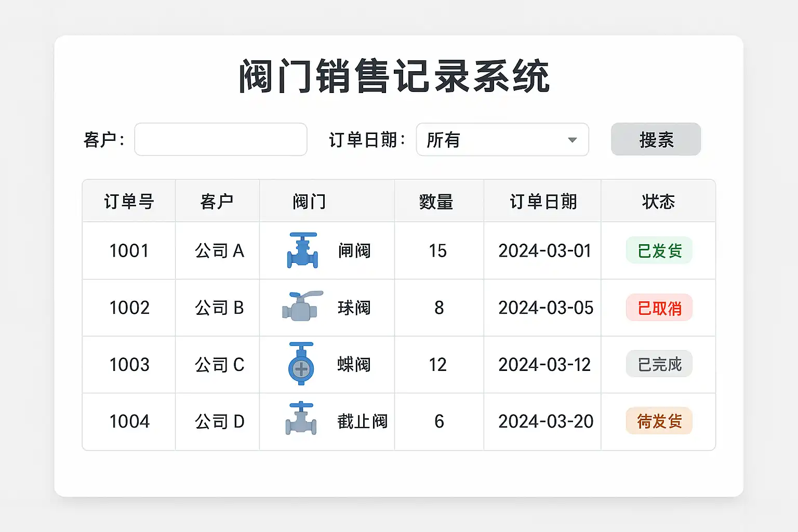Focus the 客户 text input field

(221, 140)
